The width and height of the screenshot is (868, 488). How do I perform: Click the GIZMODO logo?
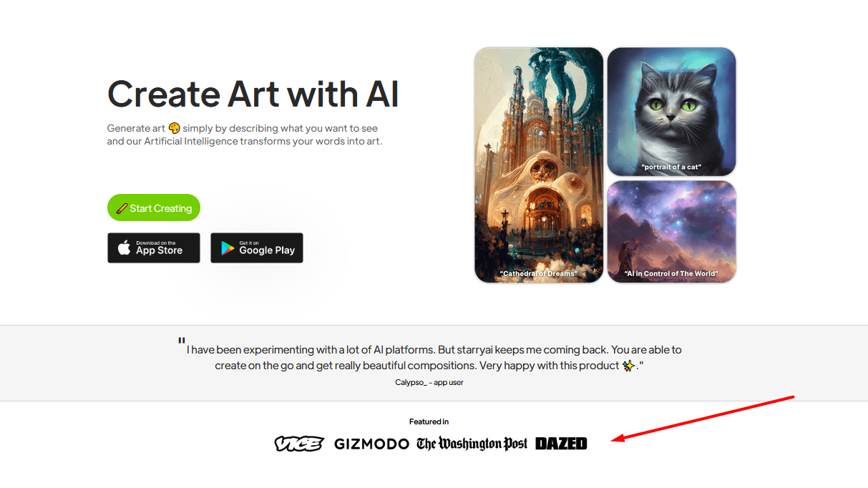point(371,444)
